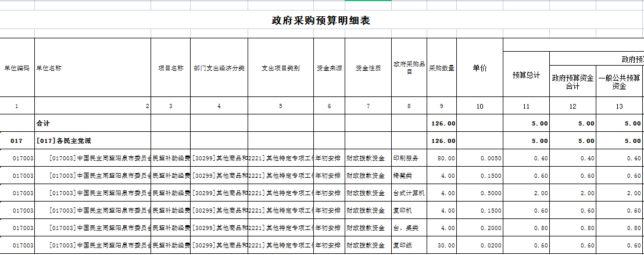Click quantity 4.00 in 台式计算机 row
The height and width of the screenshot is (255, 644).
point(442,193)
